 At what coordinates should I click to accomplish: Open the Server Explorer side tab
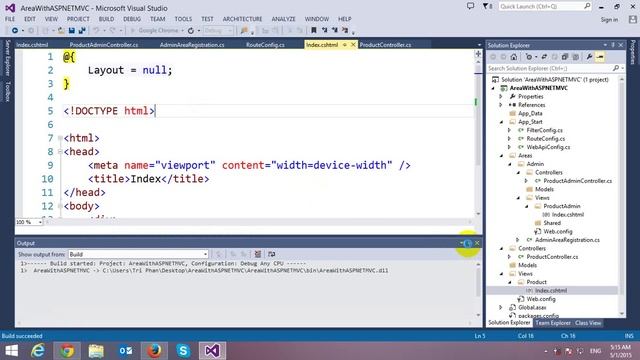(x=7, y=58)
